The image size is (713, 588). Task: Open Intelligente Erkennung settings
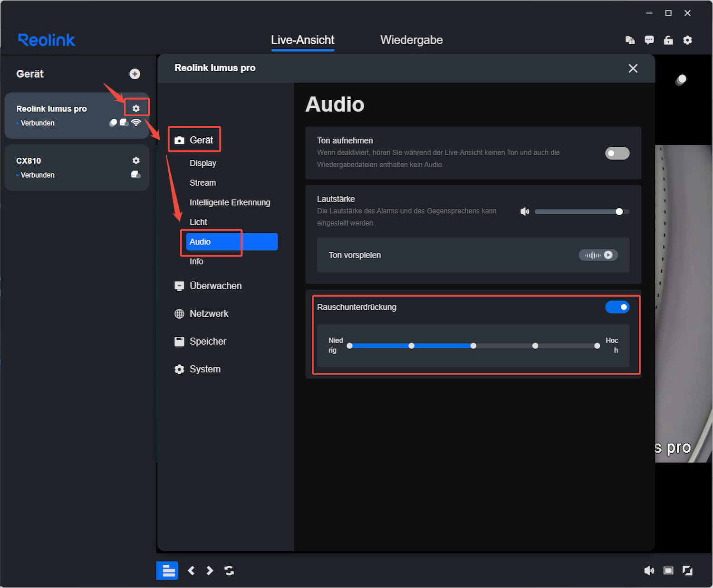[230, 202]
